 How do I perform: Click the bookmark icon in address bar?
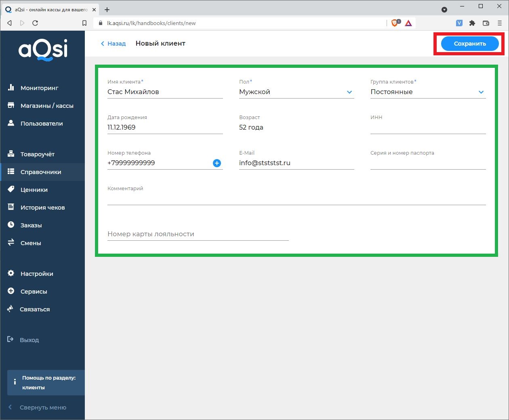click(x=84, y=23)
